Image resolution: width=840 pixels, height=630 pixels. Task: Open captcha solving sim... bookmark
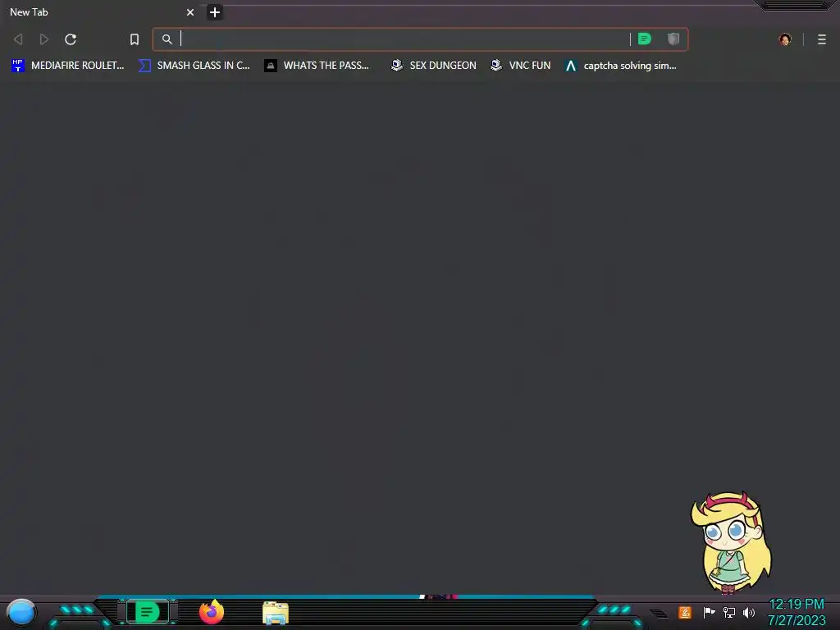(x=621, y=66)
